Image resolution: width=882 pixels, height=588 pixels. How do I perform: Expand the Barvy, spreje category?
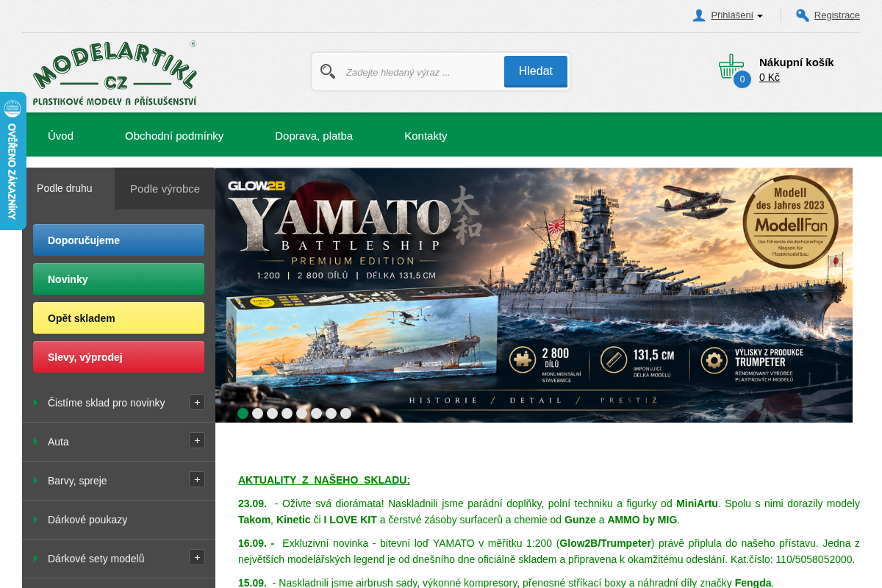point(197,479)
